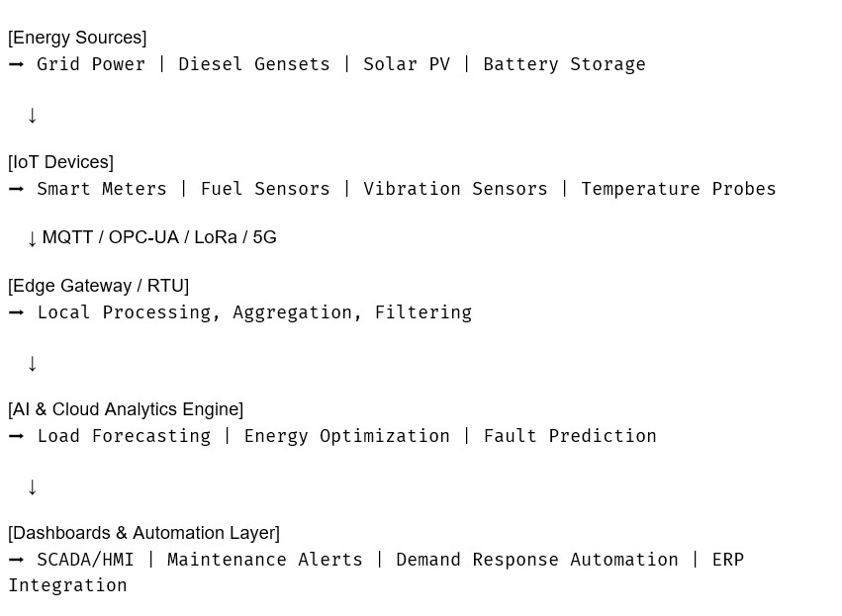Click the Temperature Probes text

(679, 189)
